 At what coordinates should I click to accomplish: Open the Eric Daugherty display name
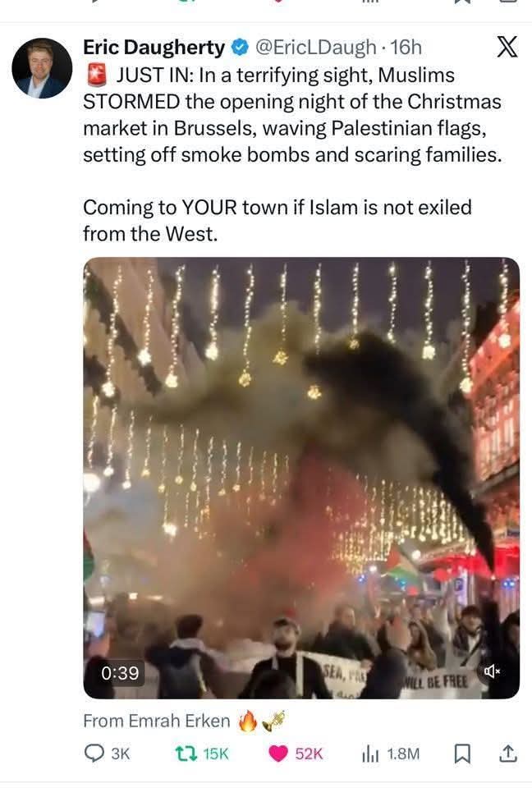[154, 48]
